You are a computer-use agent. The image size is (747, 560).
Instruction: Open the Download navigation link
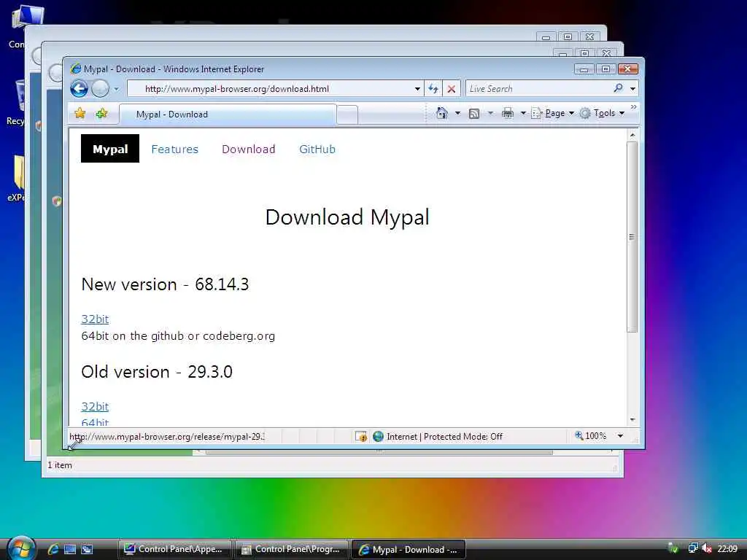coord(249,149)
